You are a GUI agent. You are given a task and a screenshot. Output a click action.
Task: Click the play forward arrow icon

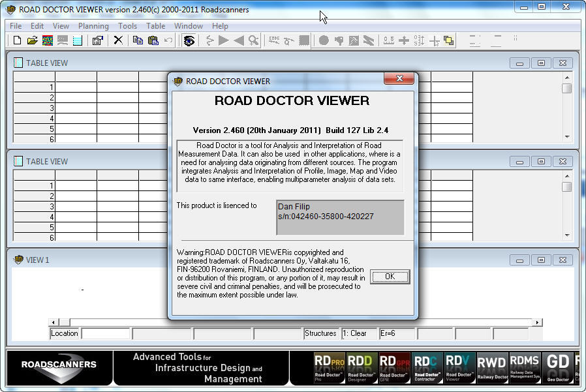tap(223, 40)
